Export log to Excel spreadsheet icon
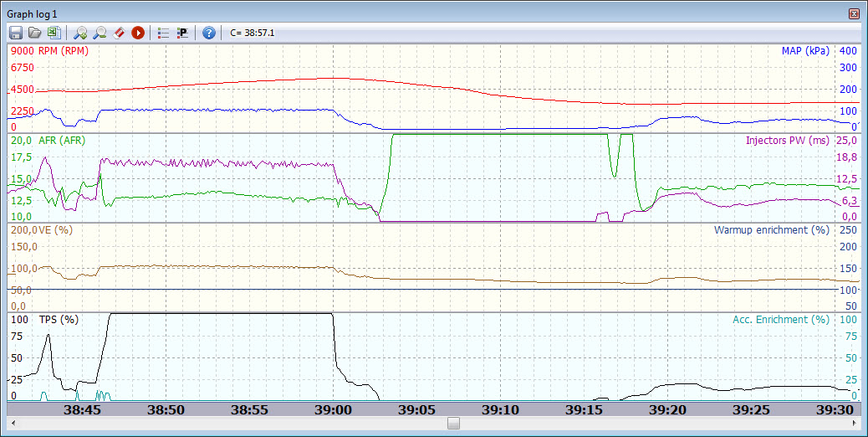This screenshot has width=868, height=437. point(54,33)
